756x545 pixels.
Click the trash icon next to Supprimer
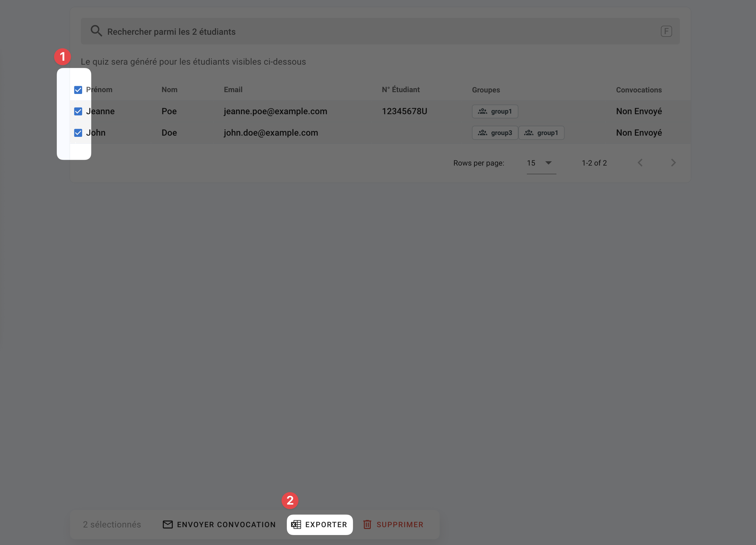(x=367, y=524)
